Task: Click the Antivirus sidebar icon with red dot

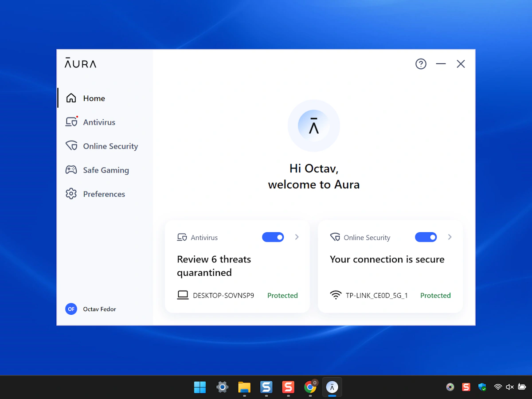Action: tap(71, 122)
